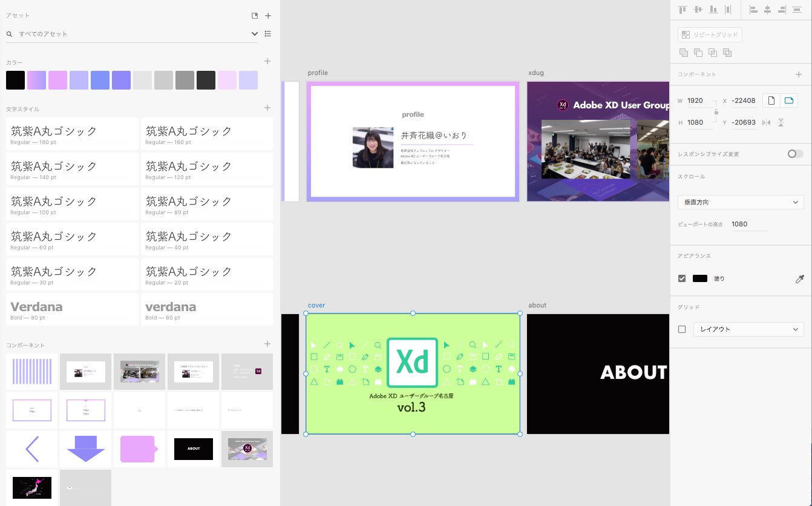The height and width of the screenshot is (506, 812).
Task: Add a new color to the Colors section
Action: [x=267, y=61]
